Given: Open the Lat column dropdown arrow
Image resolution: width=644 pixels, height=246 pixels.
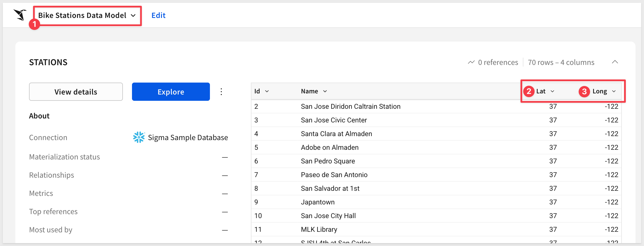Looking at the screenshot, I should pyautogui.click(x=552, y=91).
